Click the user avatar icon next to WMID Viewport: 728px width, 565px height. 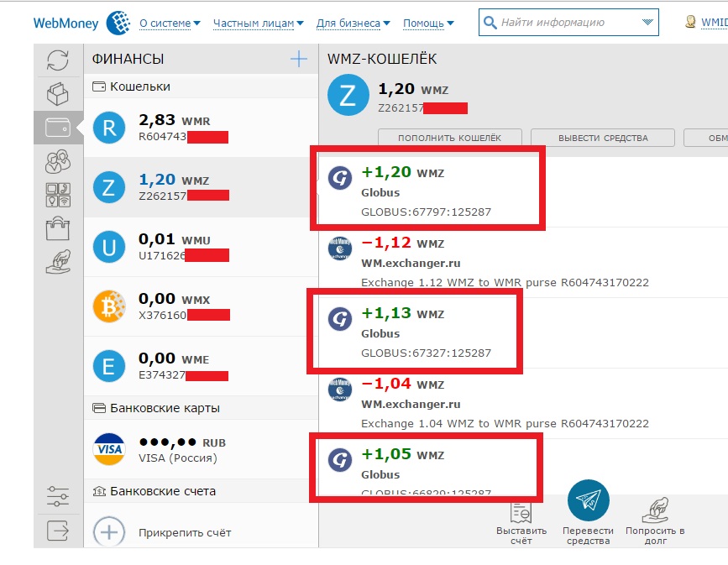[690, 22]
